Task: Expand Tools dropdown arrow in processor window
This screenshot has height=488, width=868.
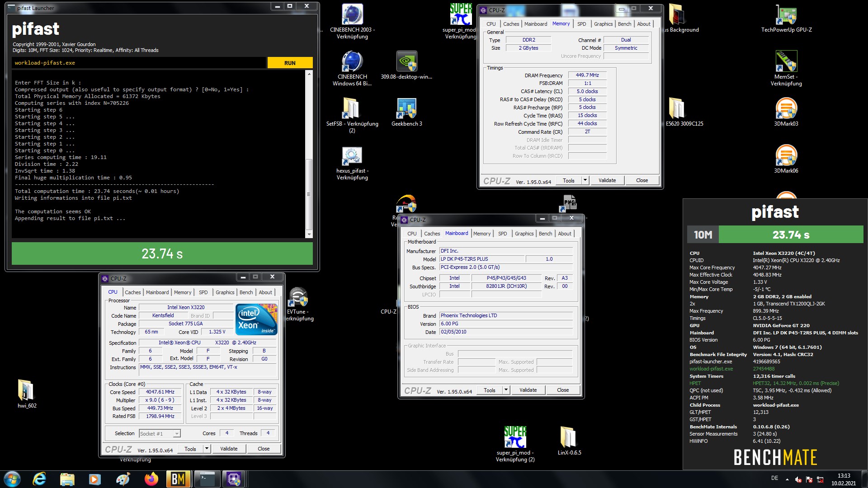Action: coord(207,449)
